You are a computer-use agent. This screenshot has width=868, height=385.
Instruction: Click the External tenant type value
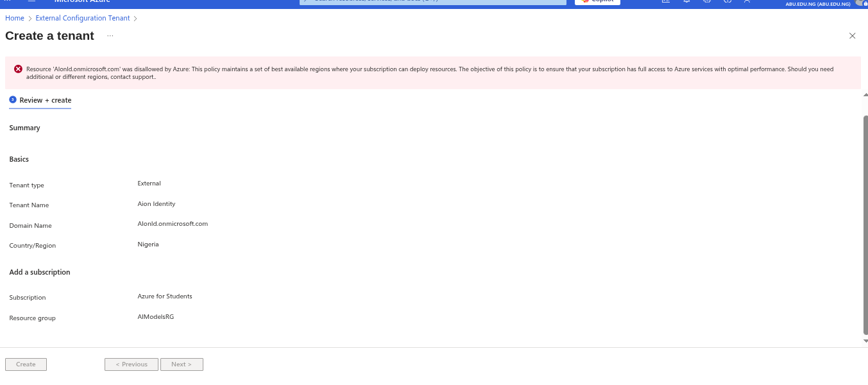coord(149,184)
